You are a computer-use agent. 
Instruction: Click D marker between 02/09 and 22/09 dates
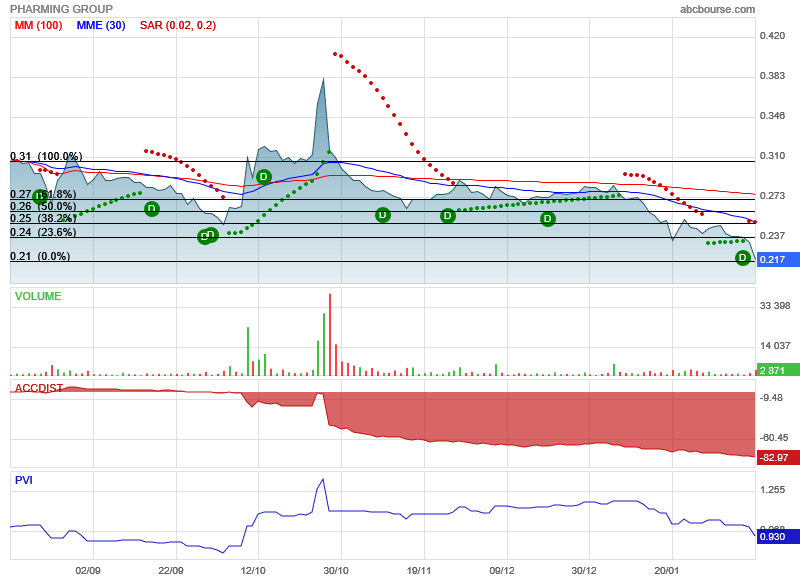(x=151, y=209)
